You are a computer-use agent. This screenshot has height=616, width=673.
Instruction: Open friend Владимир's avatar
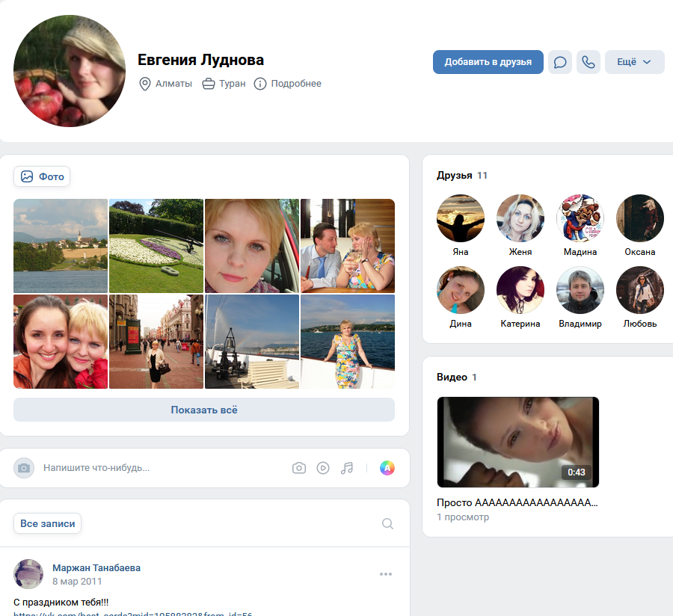point(580,290)
